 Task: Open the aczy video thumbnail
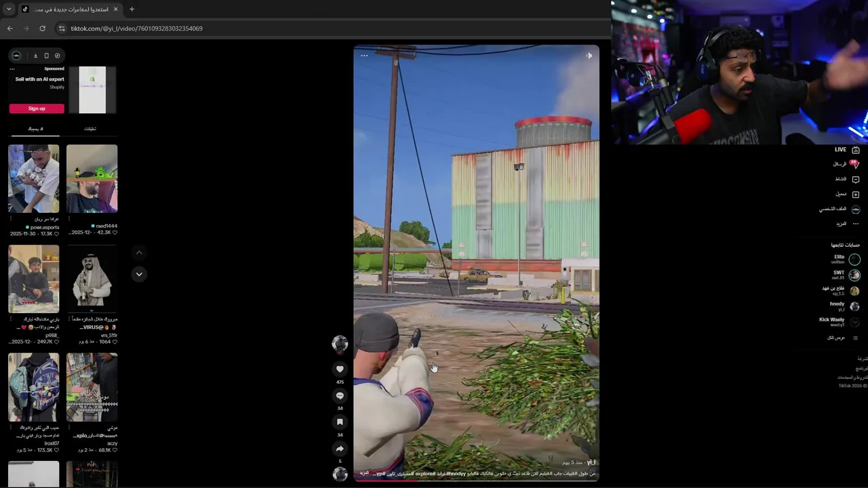point(92,387)
